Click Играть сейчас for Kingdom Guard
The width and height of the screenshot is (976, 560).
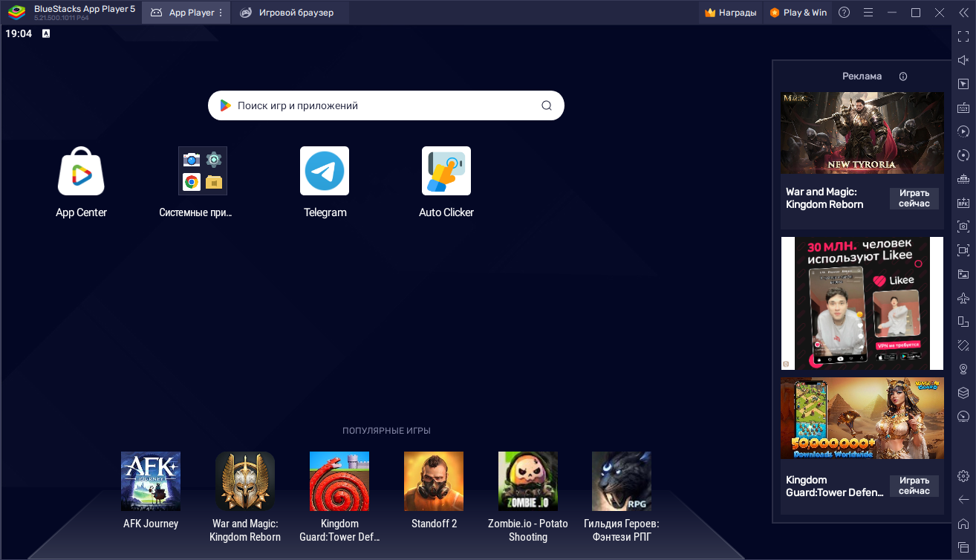[x=914, y=486]
